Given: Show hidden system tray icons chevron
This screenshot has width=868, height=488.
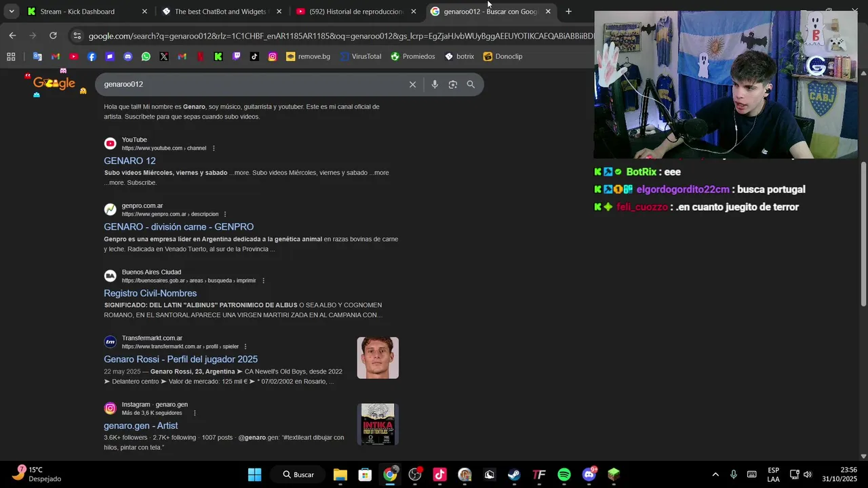Looking at the screenshot, I should click(715, 474).
